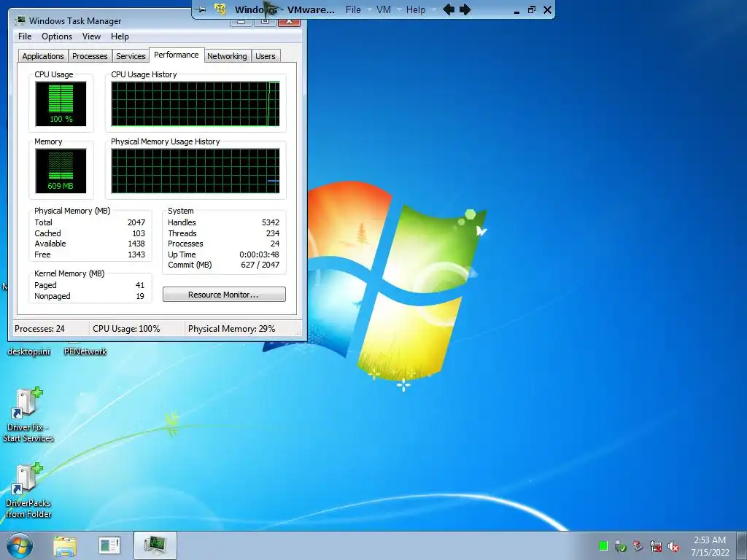747x560 pixels.
Task: Click the Kernel Memory Paged value 41
Action: pyautogui.click(x=139, y=285)
